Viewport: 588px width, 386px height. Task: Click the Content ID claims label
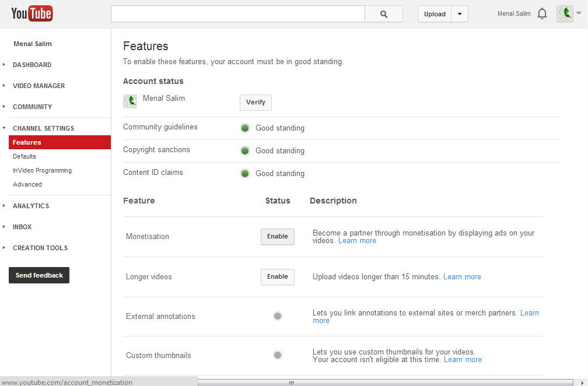tap(153, 173)
